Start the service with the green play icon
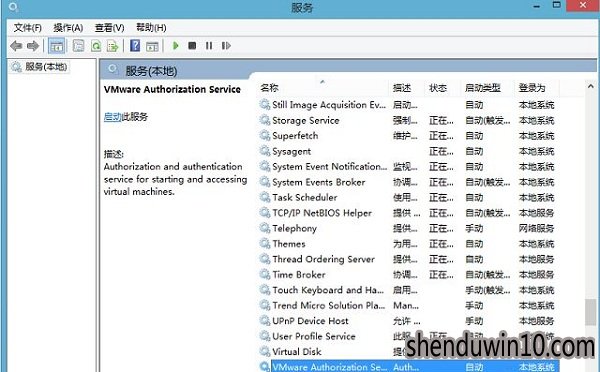Screen dimensions: 600x372 tap(176, 46)
